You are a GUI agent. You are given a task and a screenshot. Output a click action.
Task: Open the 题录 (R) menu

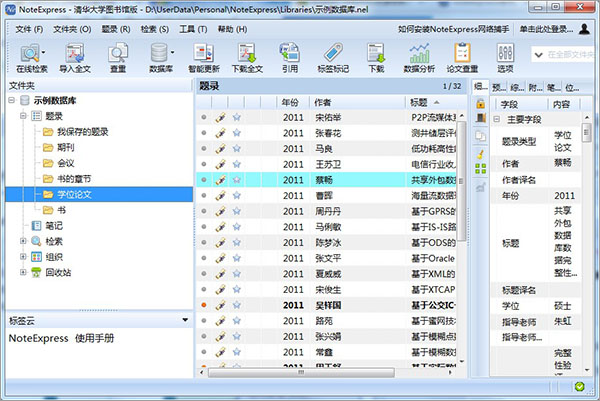[x=116, y=29]
